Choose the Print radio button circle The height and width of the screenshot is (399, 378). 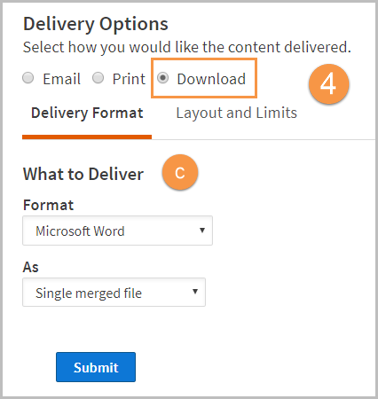(98, 78)
